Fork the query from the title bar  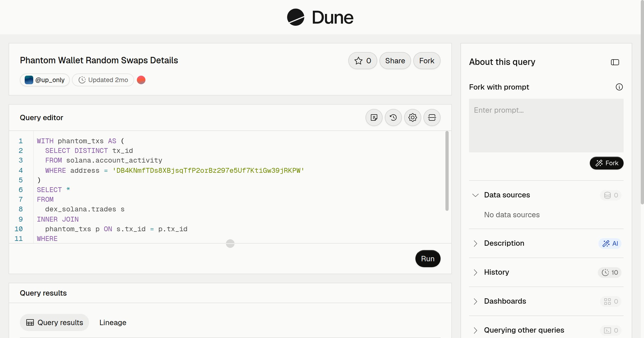pyautogui.click(x=427, y=61)
